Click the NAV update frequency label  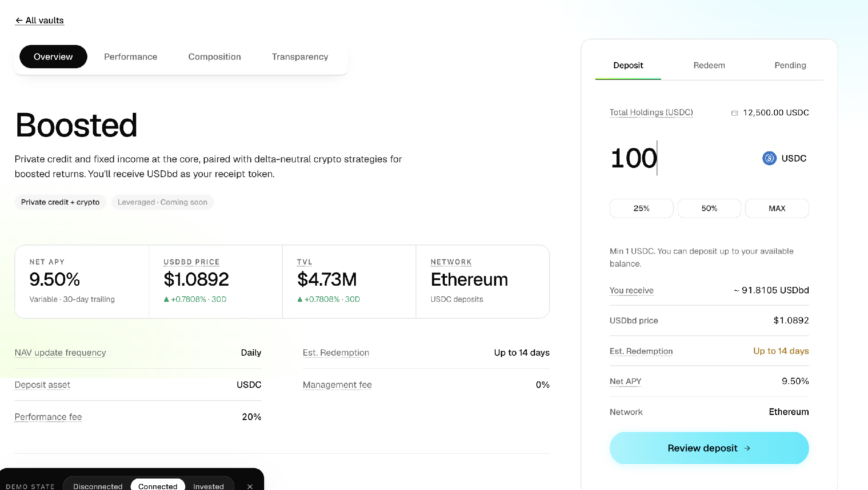[60, 353]
